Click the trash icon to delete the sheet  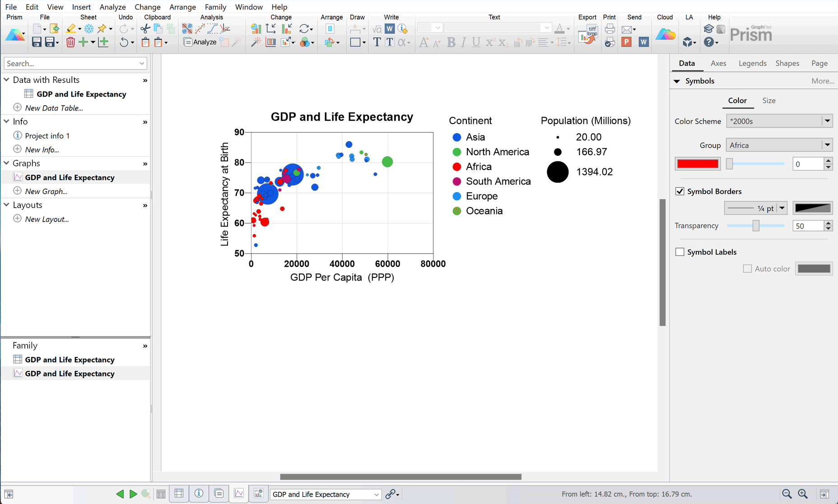click(70, 42)
